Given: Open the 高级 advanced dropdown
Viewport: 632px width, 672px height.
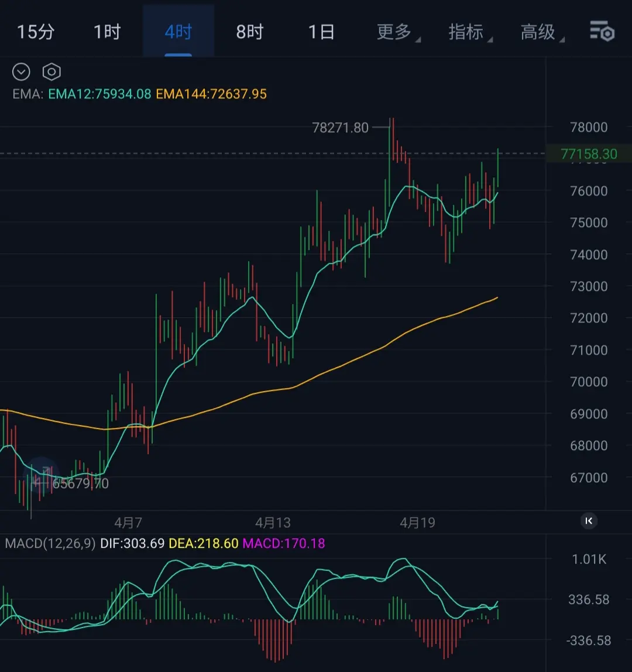Looking at the screenshot, I should click(542, 32).
